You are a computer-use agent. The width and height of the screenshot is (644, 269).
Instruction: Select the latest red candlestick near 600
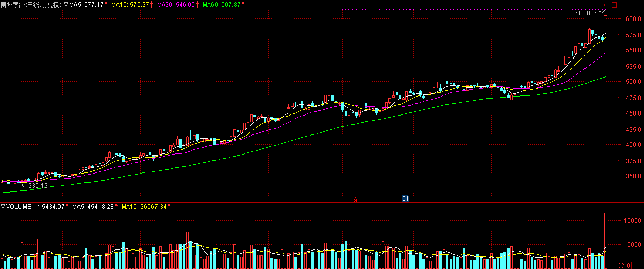(606, 17)
